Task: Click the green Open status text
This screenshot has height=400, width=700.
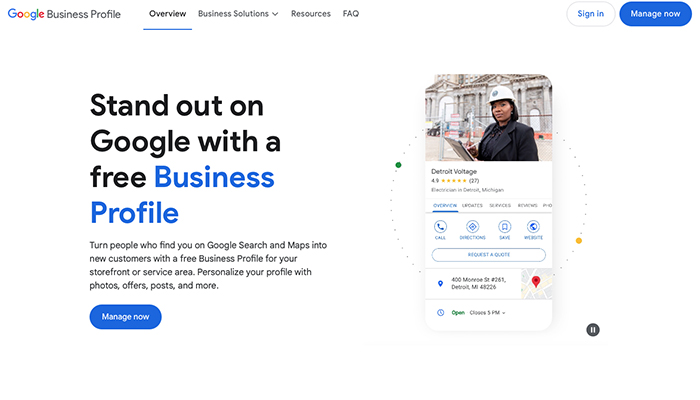Action: pyautogui.click(x=458, y=313)
